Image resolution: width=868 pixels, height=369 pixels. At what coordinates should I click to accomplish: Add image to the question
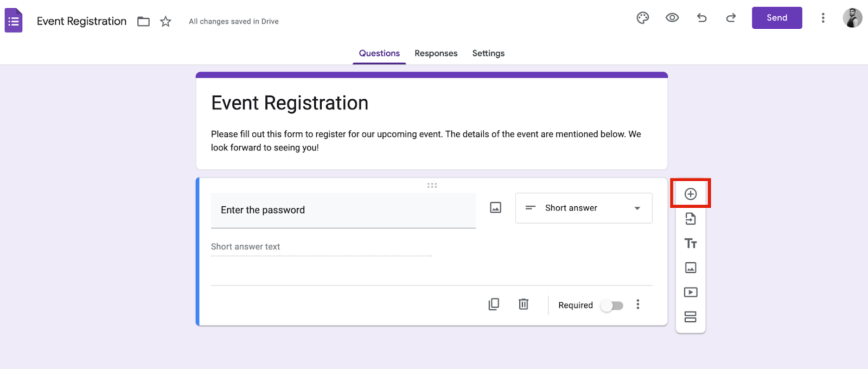pos(496,208)
